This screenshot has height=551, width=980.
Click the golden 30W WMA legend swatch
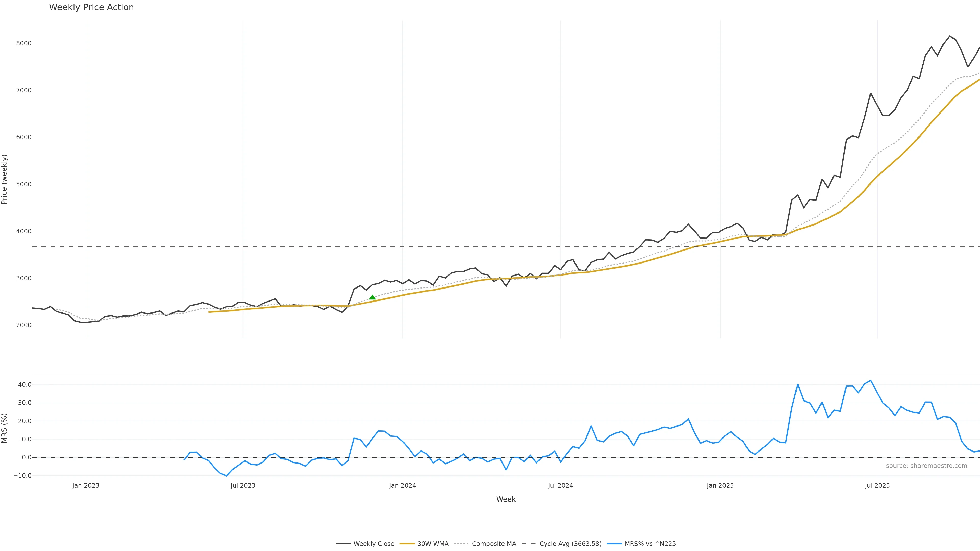[x=407, y=544]
